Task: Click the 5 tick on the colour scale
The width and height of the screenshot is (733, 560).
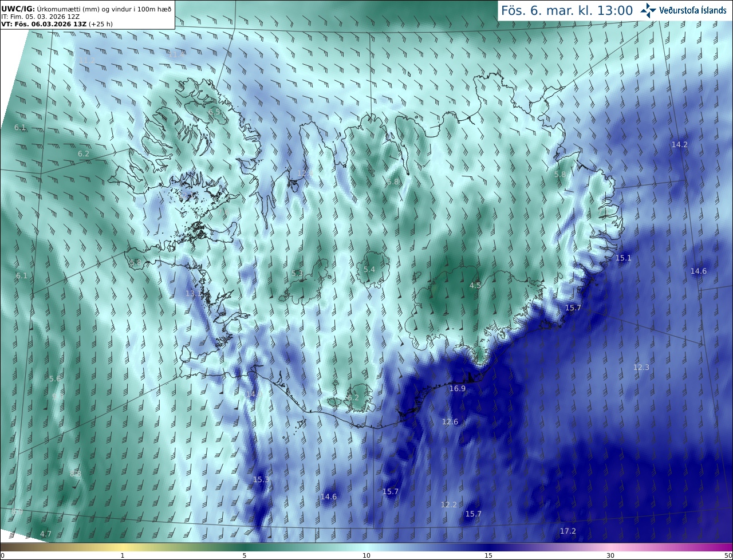Action: (x=245, y=555)
